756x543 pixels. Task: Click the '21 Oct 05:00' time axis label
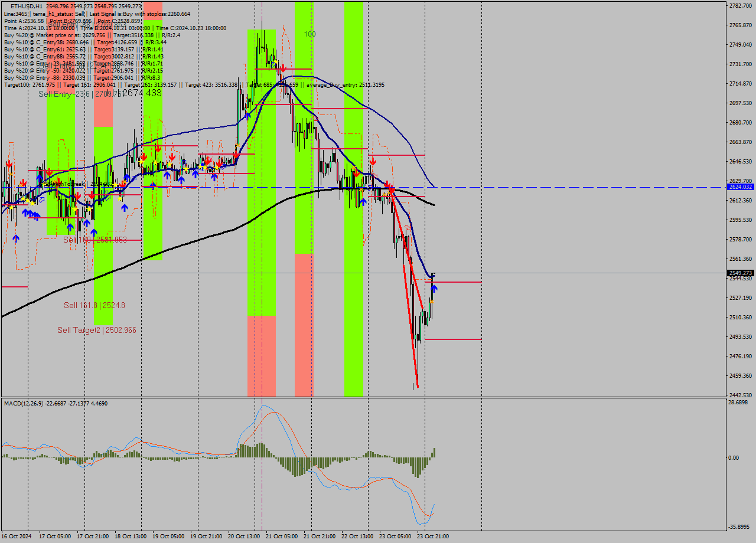click(x=282, y=537)
